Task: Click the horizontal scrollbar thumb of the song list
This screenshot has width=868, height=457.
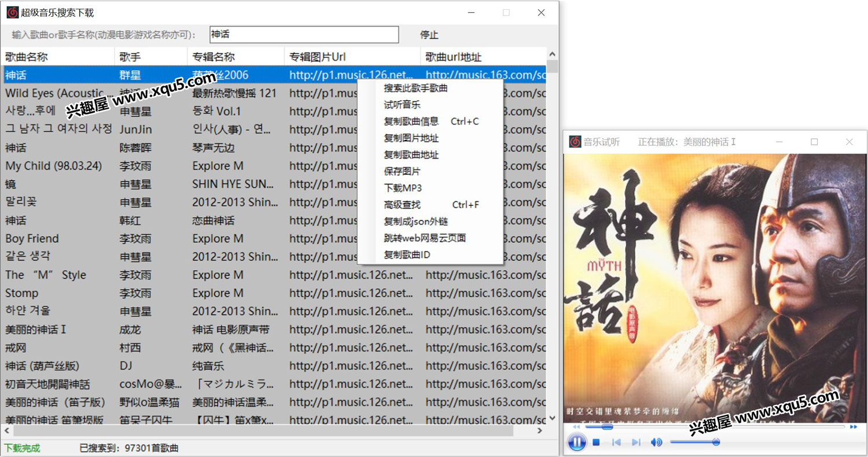Action: click(x=263, y=431)
